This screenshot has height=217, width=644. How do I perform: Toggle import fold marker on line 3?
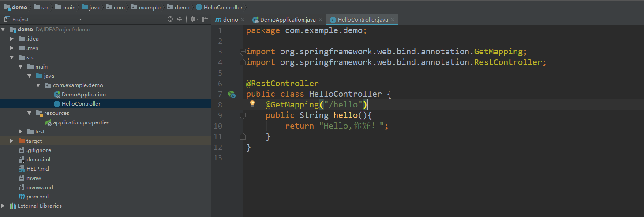tap(243, 52)
